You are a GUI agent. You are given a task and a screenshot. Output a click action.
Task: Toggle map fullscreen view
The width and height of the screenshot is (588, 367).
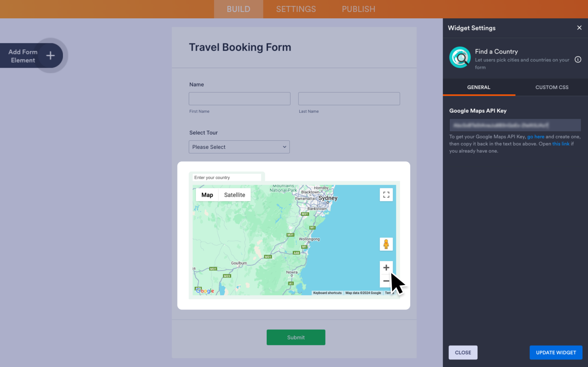click(x=386, y=195)
